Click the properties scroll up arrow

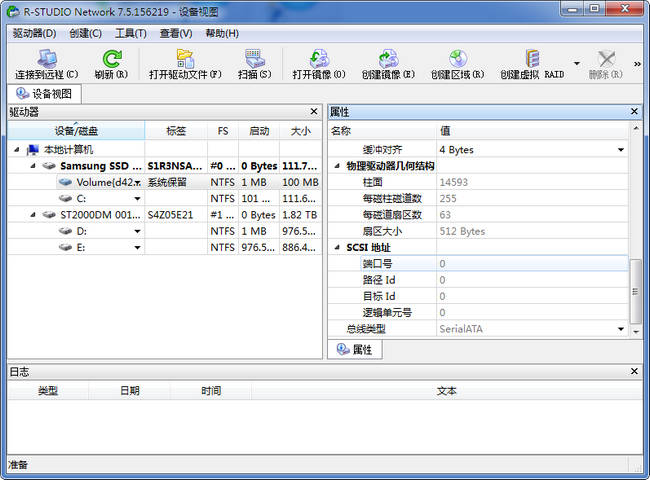[635, 128]
